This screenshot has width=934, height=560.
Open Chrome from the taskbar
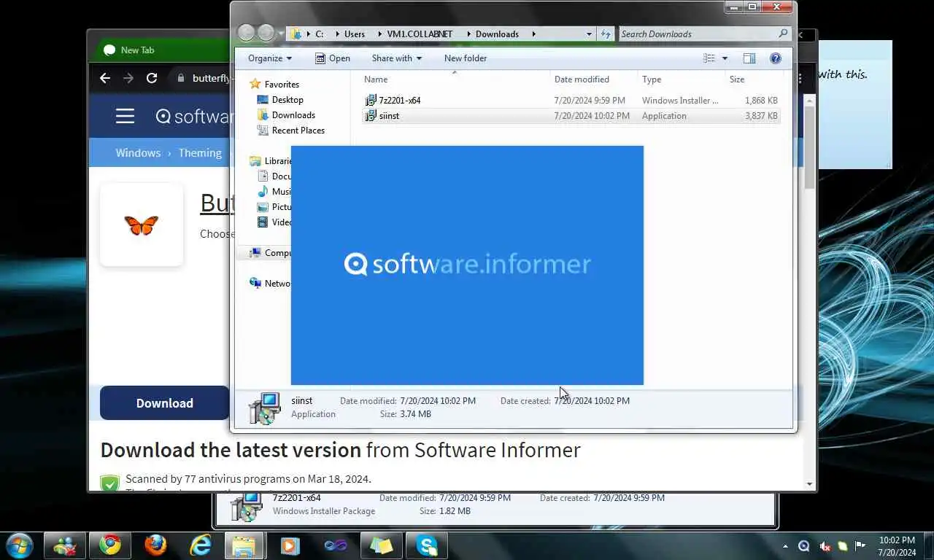(110, 545)
